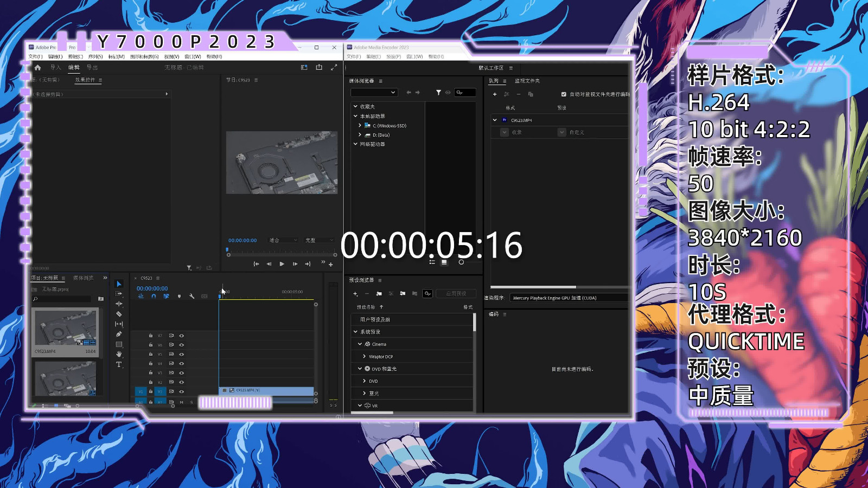Select the Type tool

(119, 364)
